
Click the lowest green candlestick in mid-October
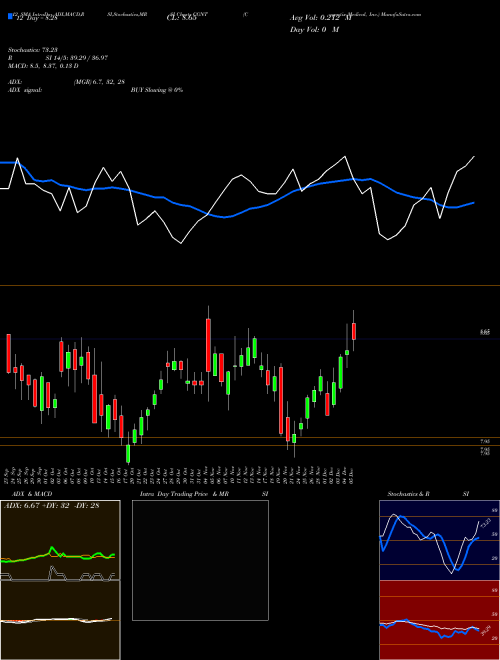128,453
